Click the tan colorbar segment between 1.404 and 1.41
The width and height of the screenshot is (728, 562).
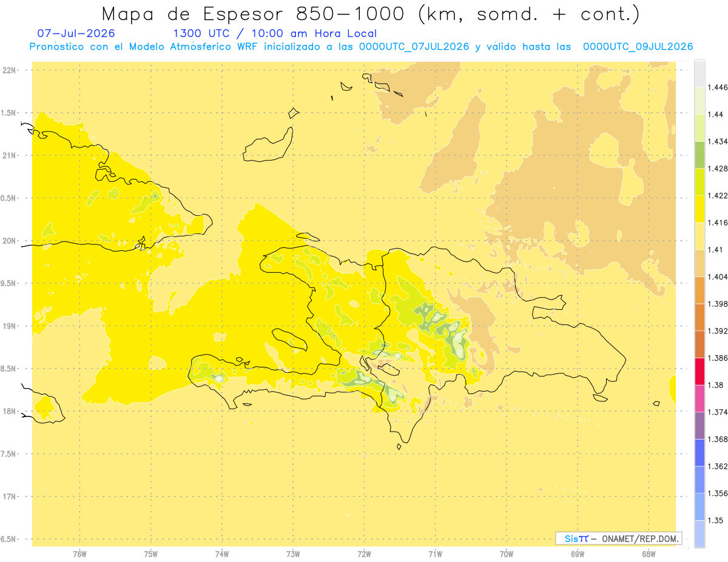pyautogui.click(x=699, y=263)
